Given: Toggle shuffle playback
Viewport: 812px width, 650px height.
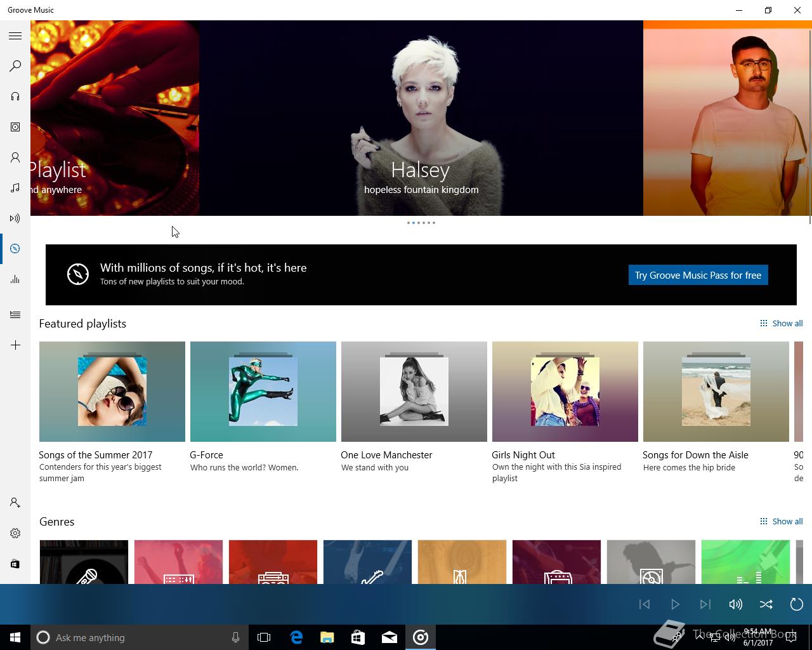Looking at the screenshot, I should point(766,604).
